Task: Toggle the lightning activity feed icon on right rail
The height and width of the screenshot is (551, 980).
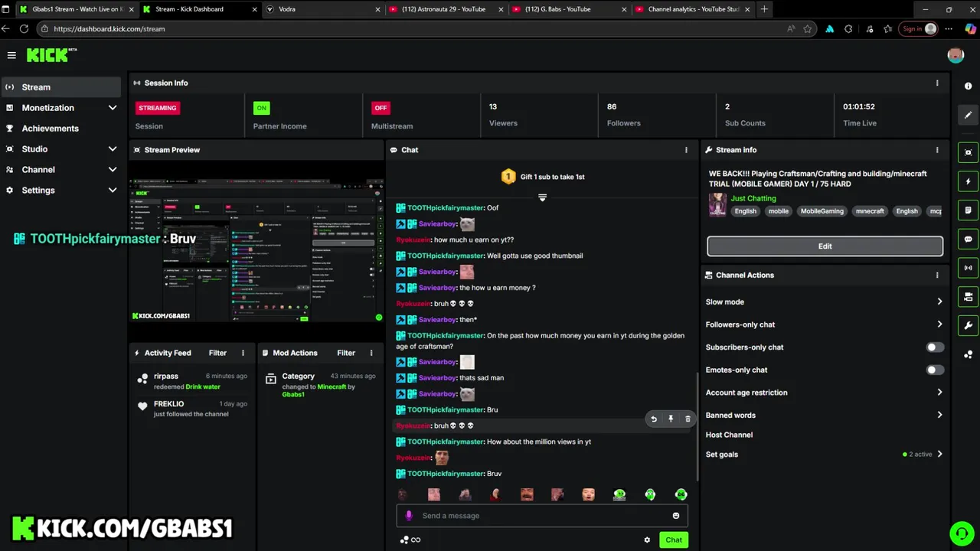Action: tap(969, 181)
